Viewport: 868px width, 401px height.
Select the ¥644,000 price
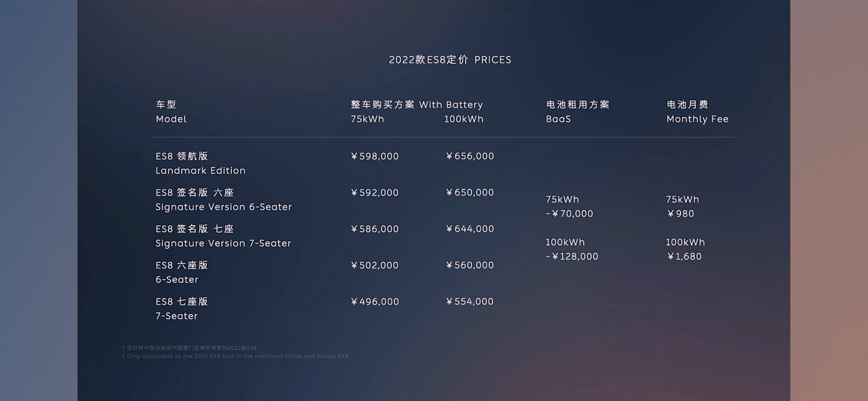[x=470, y=229]
